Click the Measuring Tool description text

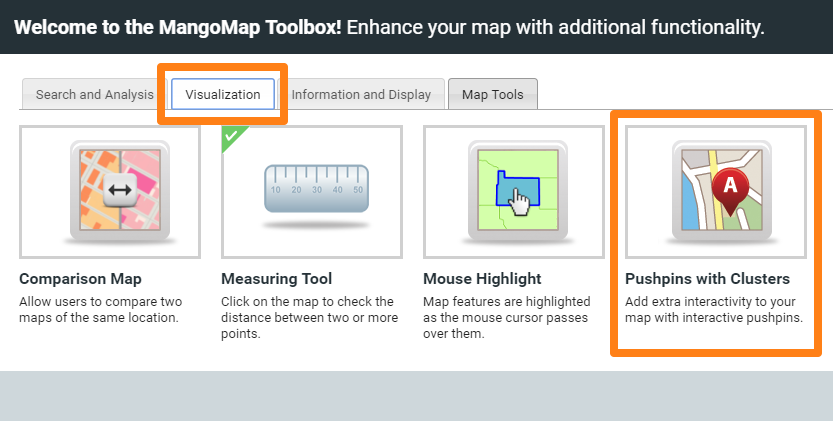pos(309,317)
